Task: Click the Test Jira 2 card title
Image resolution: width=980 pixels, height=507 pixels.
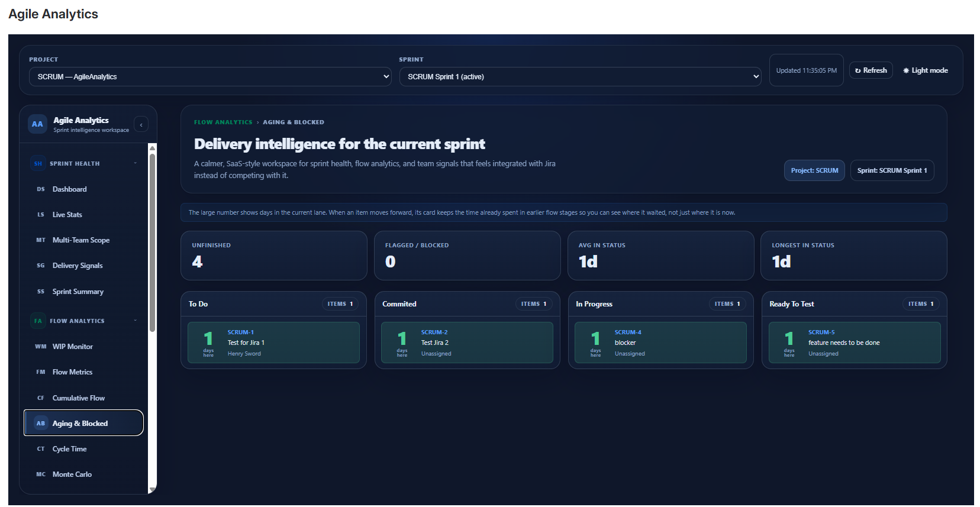Action: click(435, 343)
